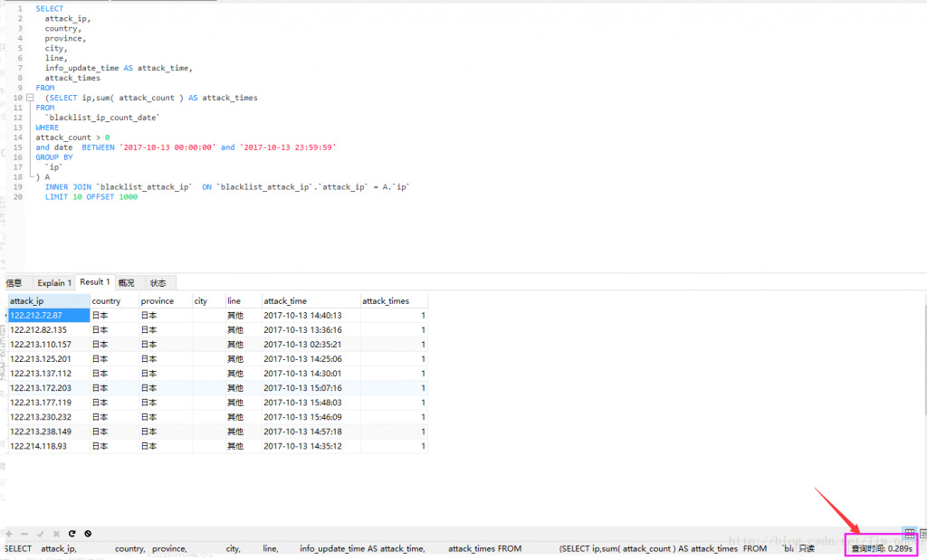Click attack_time 2017-10-13 13:36:16
Image resolution: width=927 pixels, height=560 pixels.
pyautogui.click(x=311, y=329)
